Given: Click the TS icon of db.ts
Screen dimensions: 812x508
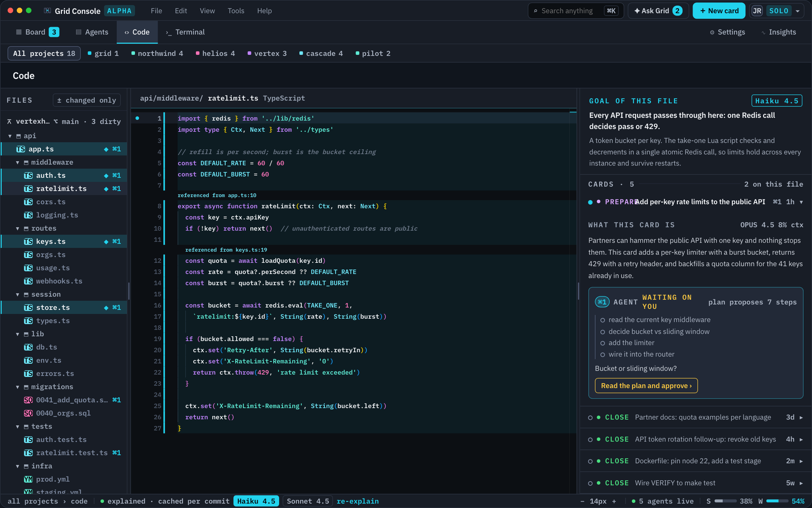Looking at the screenshot, I should point(28,347).
